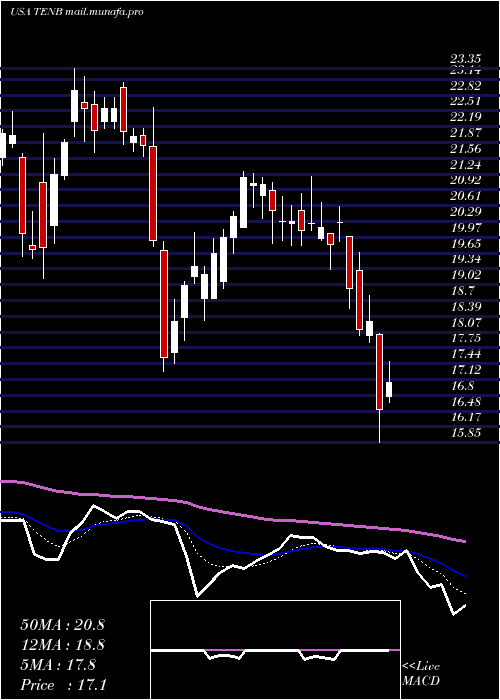Click the 22.82 price axis label
This screenshot has height=700, width=500.
pos(465,86)
